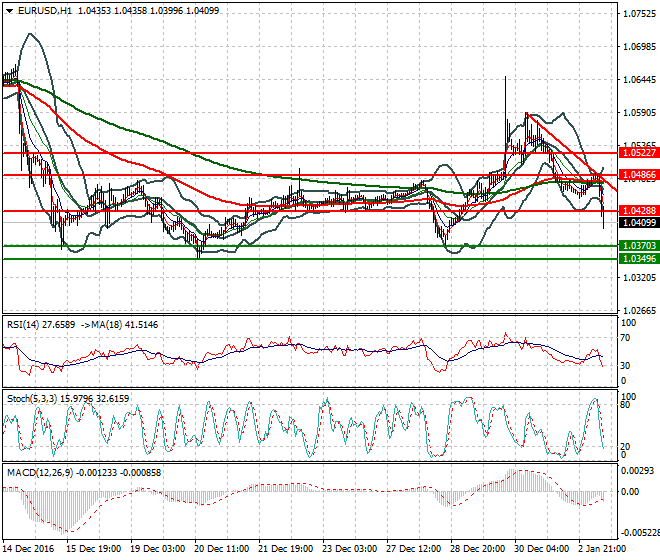Click the 15 Dec 19:00 time axis label

pyautogui.click(x=94, y=549)
